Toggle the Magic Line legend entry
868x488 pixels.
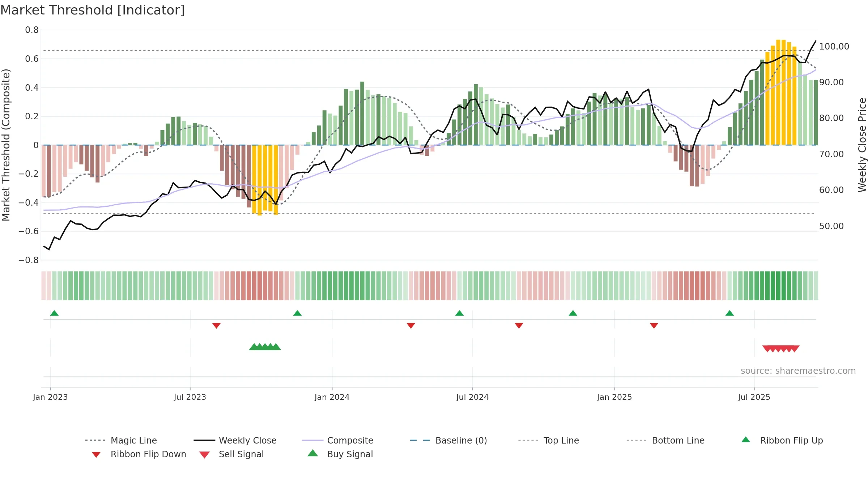pyautogui.click(x=121, y=440)
